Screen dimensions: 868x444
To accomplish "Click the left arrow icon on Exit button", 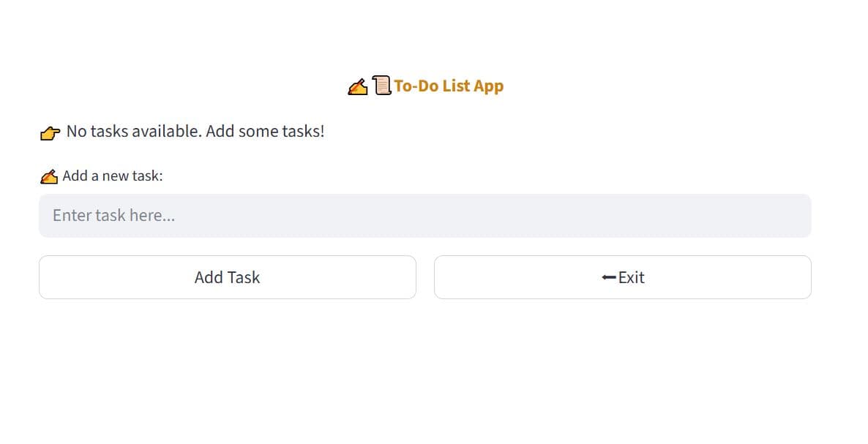I will point(608,277).
